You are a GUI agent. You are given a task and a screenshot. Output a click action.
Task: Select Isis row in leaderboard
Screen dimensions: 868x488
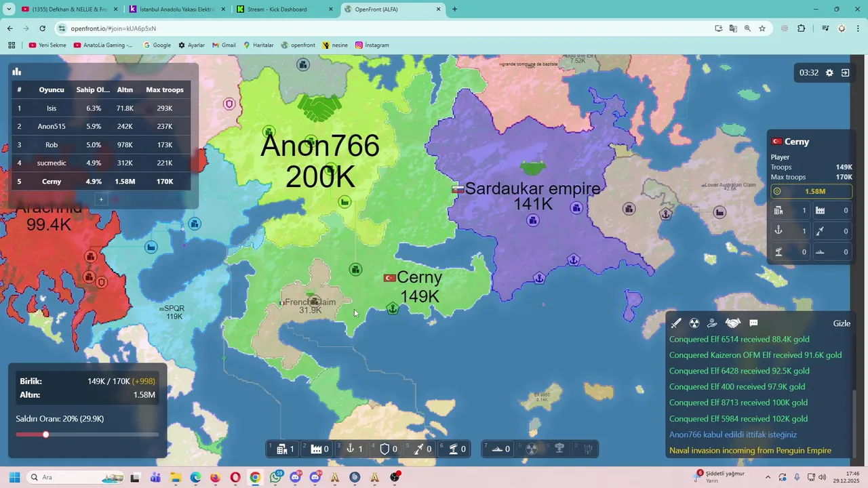[x=101, y=108]
